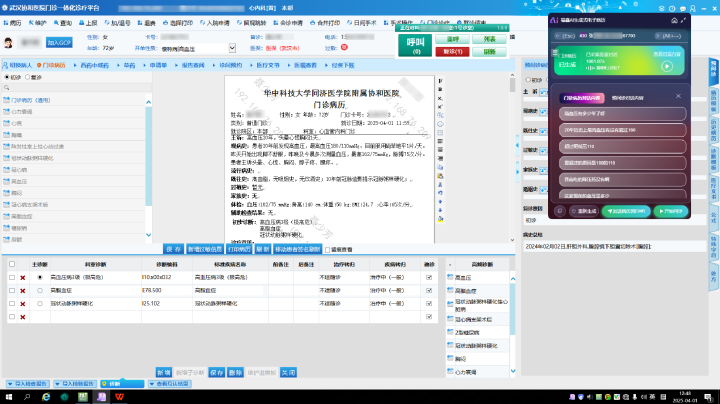
Task: Click the 重新生成 button in AI panel
Action: [584, 211]
